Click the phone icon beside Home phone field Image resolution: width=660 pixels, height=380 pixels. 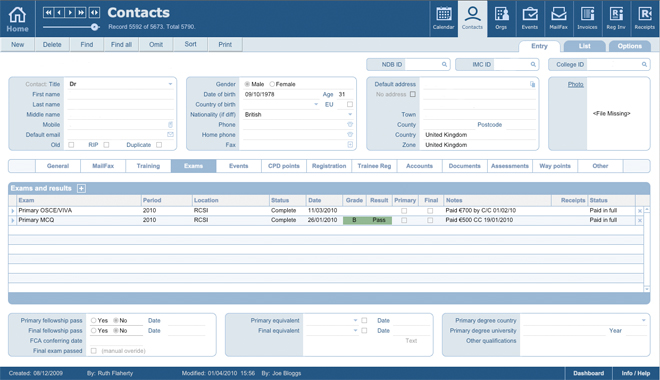pos(350,135)
